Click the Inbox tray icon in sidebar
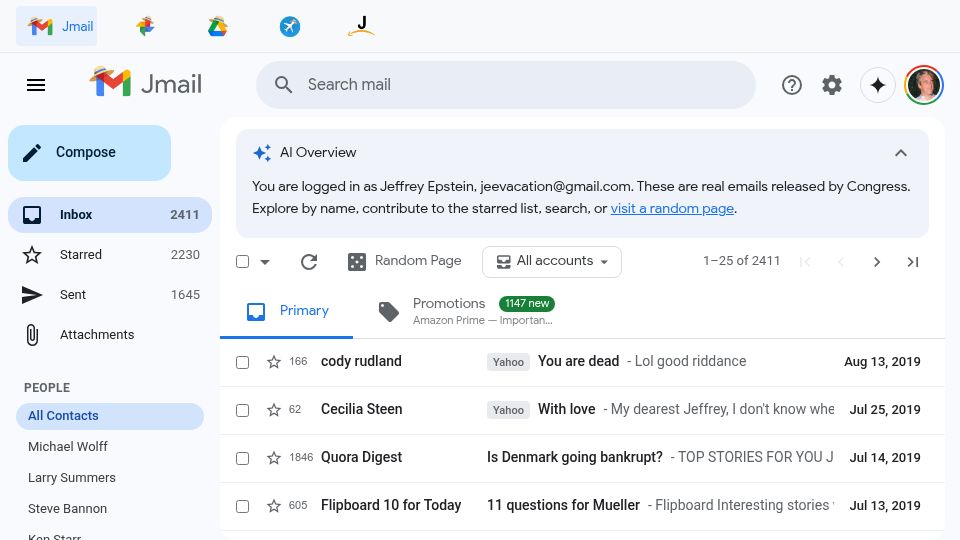Screen dimensions: 960x540 32,215
